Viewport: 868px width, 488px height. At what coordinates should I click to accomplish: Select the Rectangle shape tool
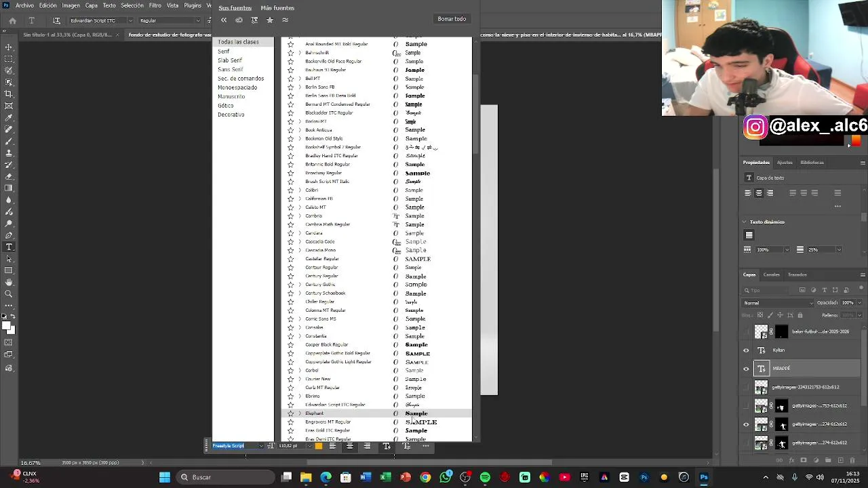point(9,270)
